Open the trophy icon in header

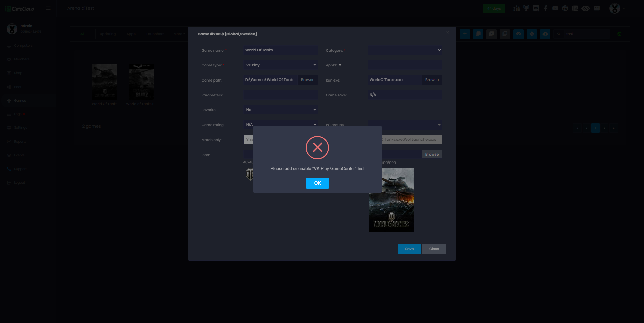point(526,8)
